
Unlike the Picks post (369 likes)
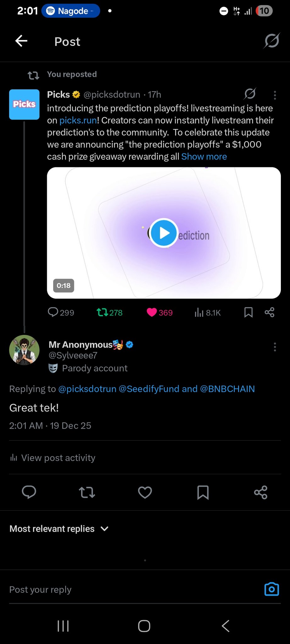tap(159, 312)
